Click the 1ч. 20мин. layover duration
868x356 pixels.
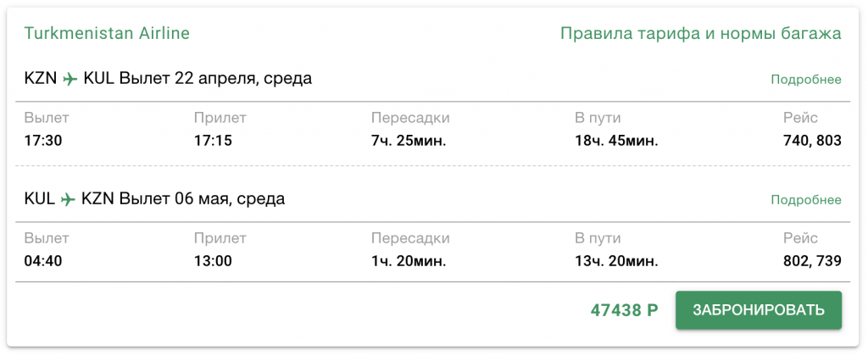[409, 260]
